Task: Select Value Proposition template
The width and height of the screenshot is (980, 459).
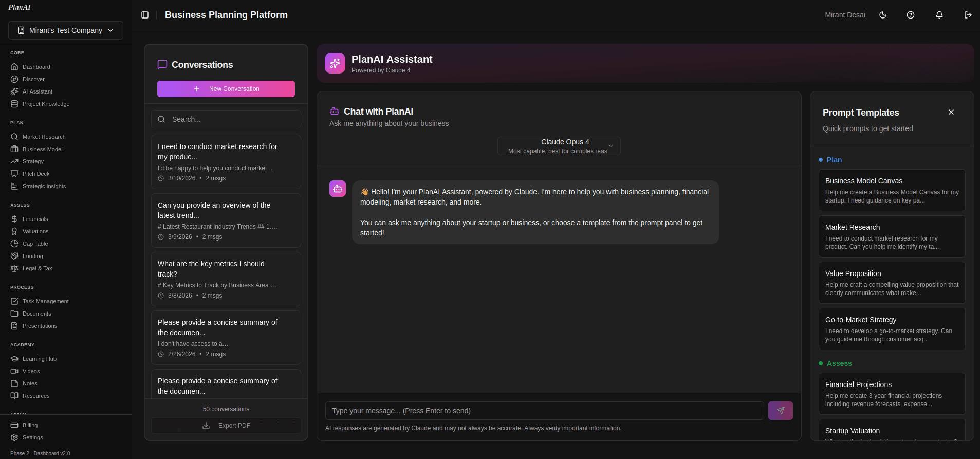Action: coord(892,283)
